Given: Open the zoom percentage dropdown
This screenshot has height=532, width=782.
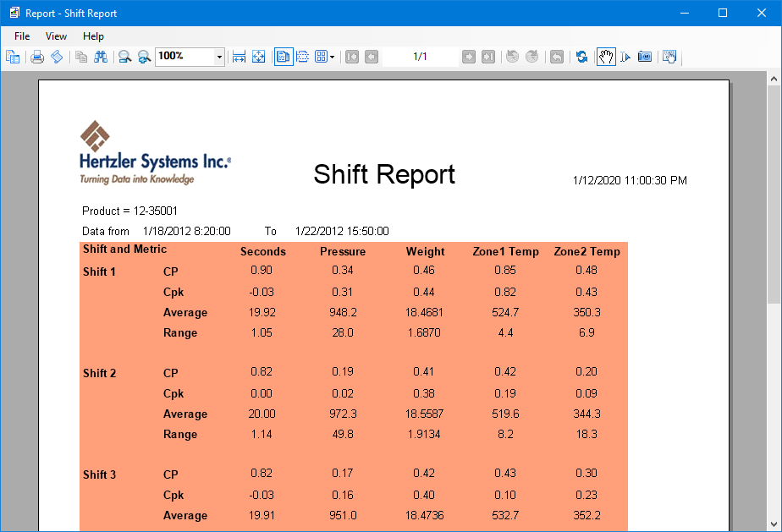Looking at the screenshot, I should (x=220, y=57).
